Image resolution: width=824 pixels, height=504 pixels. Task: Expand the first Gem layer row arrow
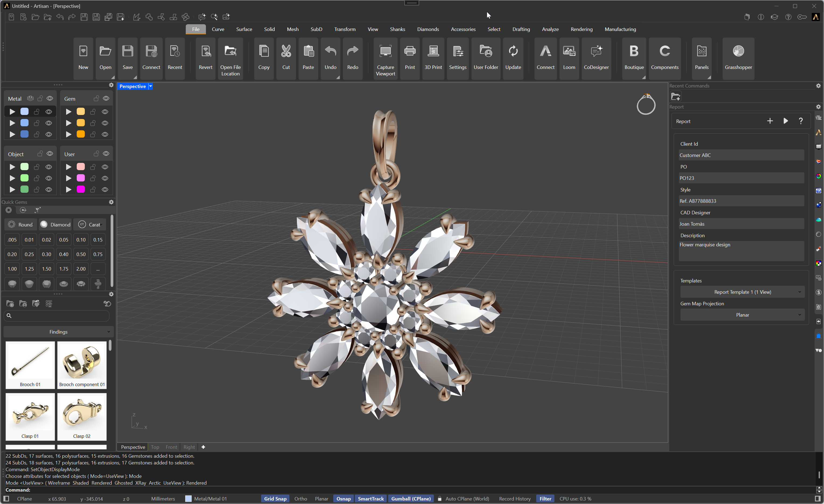(69, 111)
